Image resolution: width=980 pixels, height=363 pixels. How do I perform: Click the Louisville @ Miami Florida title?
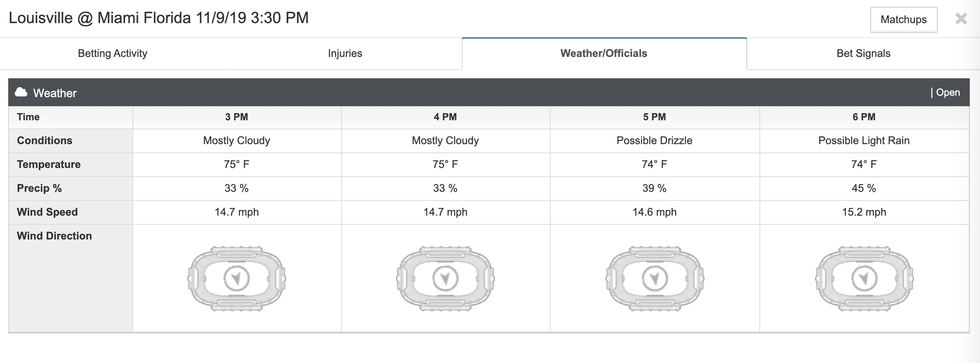(x=158, y=18)
